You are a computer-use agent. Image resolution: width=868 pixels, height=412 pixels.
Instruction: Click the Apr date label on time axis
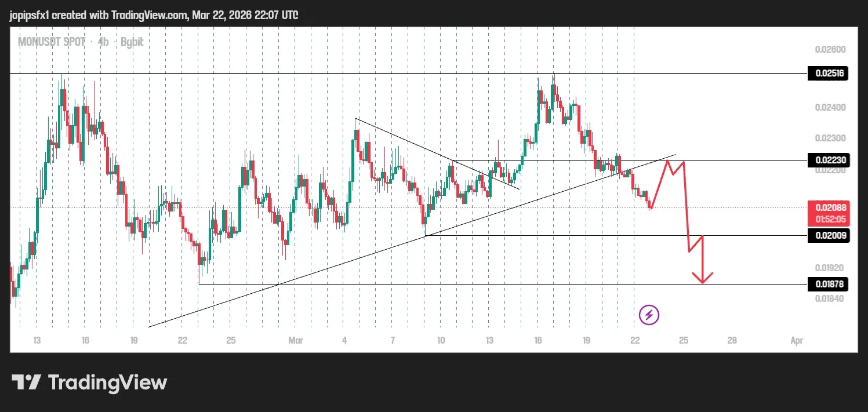tap(797, 341)
